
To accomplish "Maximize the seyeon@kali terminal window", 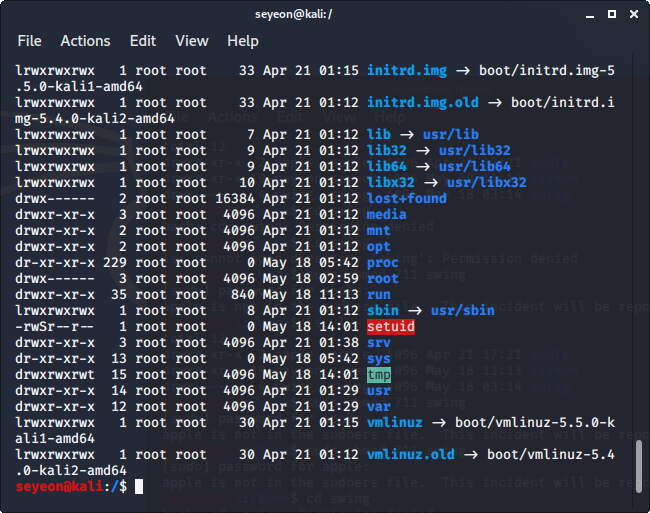I will pos(612,15).
